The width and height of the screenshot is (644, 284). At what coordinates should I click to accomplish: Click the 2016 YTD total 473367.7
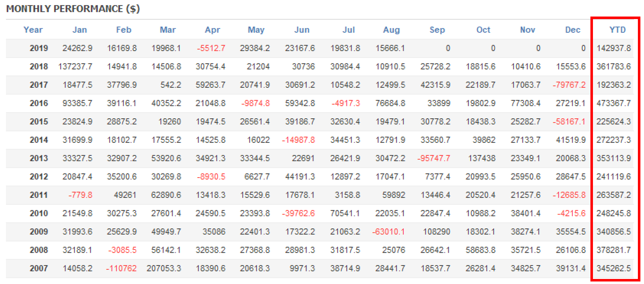[x=613, y=103]
